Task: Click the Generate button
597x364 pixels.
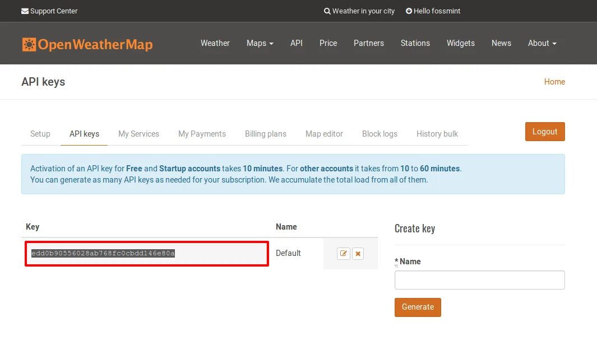Action: tap(418, 307)
